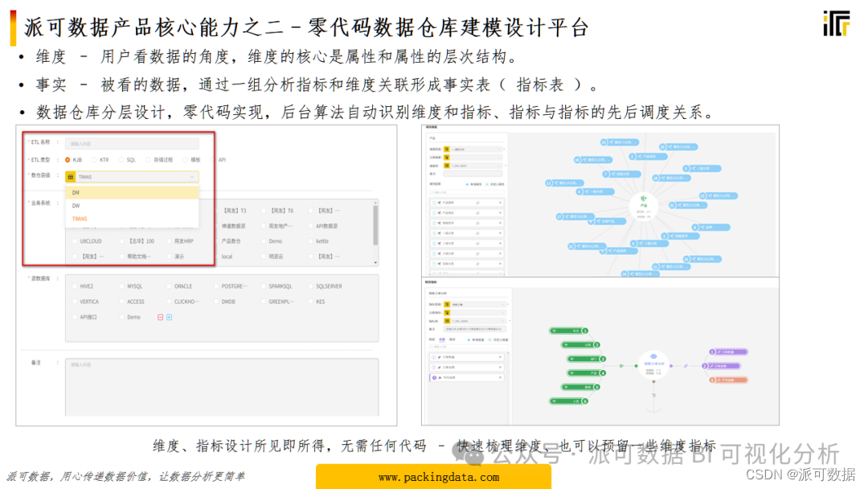Screen dimensions: 868x489
Task: Click business system list scrollbar thumb
Action: point(375,225)
